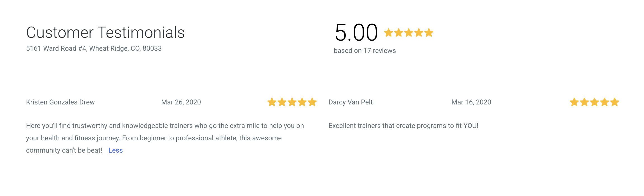Click the reviewer name Kristen Gonzales Drew

pos(60,102)
